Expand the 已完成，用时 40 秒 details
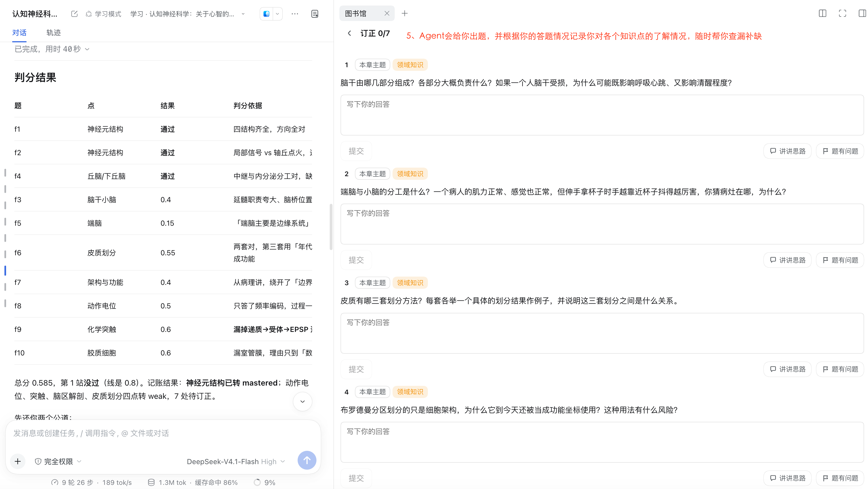This screenshot has height=489, width=868. (52, 49)
